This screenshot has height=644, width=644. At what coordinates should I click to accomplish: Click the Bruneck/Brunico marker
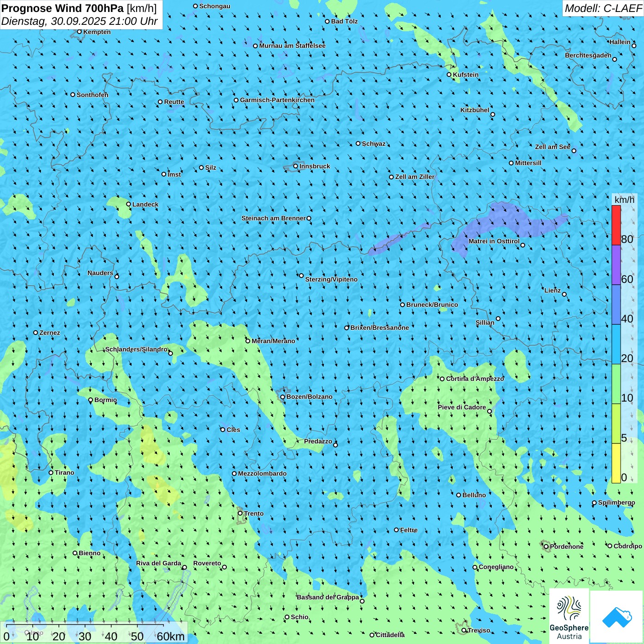click(402, 305)
